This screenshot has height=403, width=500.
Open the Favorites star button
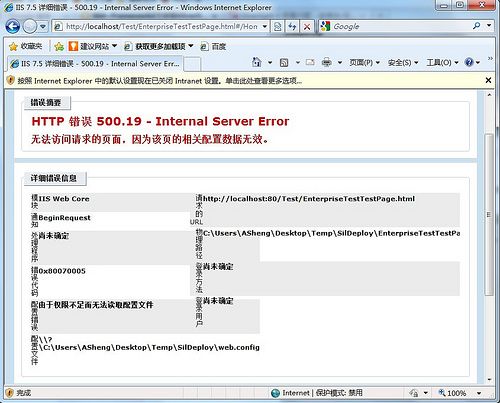pos(25,46)
